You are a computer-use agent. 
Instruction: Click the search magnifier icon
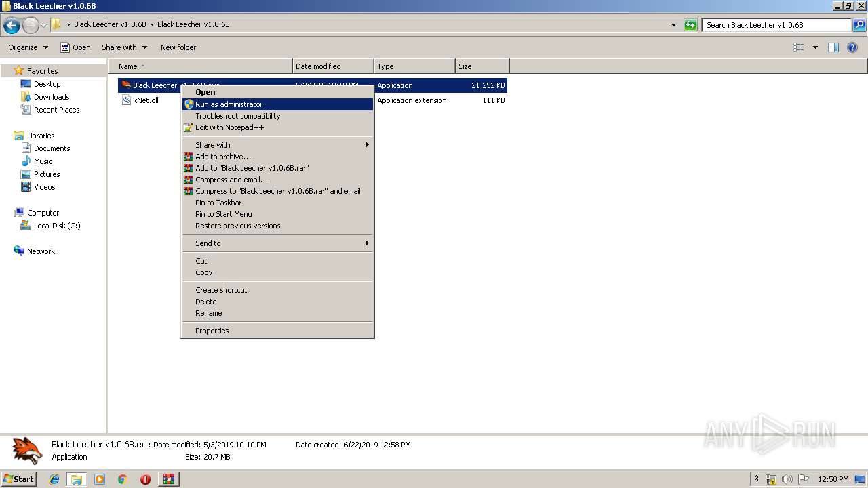point(859,25)
